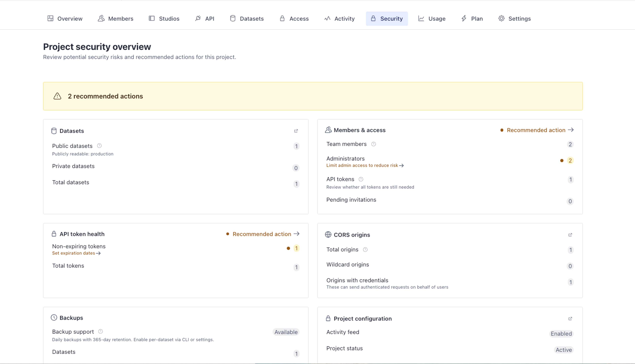Show help for Total origins
The image size is (635, 364).
click(x=365, y=250)
